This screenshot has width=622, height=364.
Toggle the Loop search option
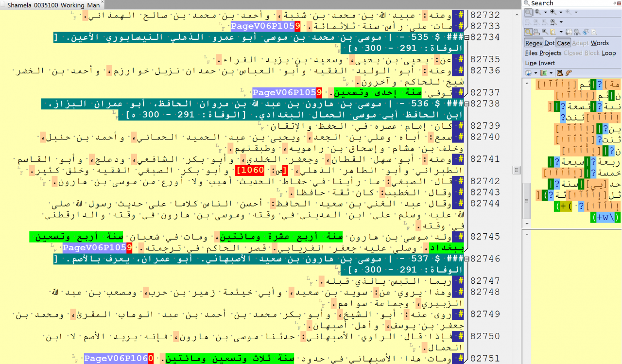[x=609, y=53]
